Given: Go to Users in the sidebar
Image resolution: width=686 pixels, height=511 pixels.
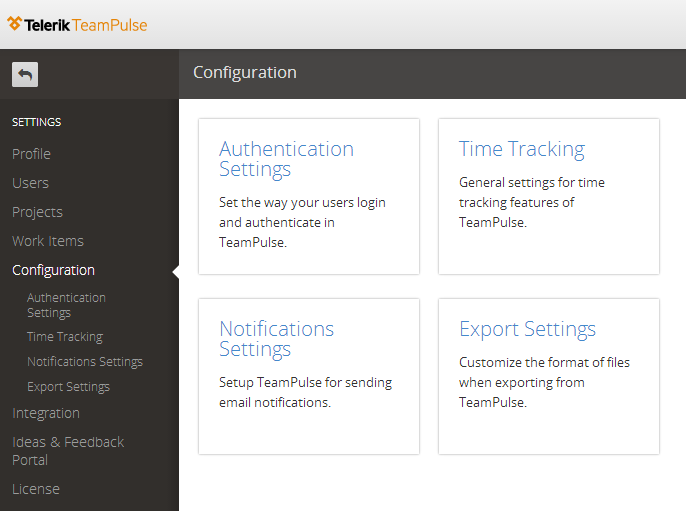Looking at the screenshot, I should [x=31, y=183].
